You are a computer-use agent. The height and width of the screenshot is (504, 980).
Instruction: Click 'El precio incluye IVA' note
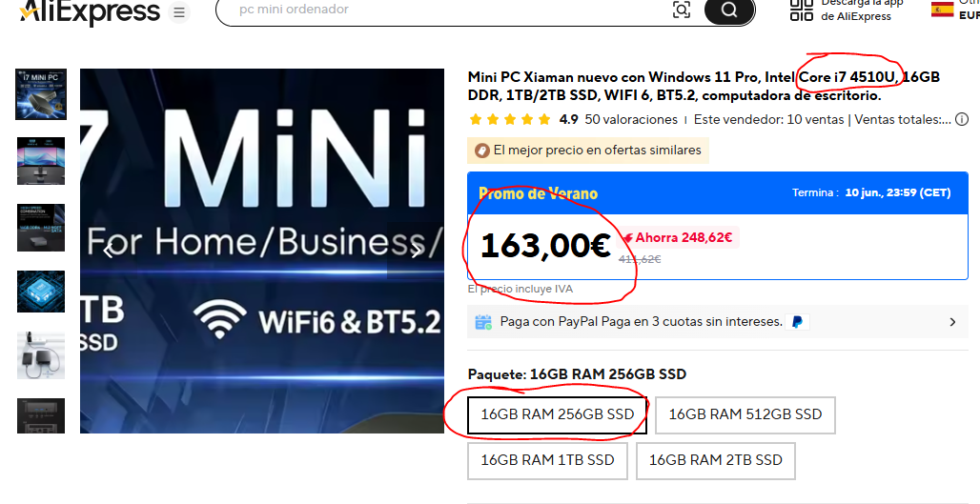tap(520, 290)
